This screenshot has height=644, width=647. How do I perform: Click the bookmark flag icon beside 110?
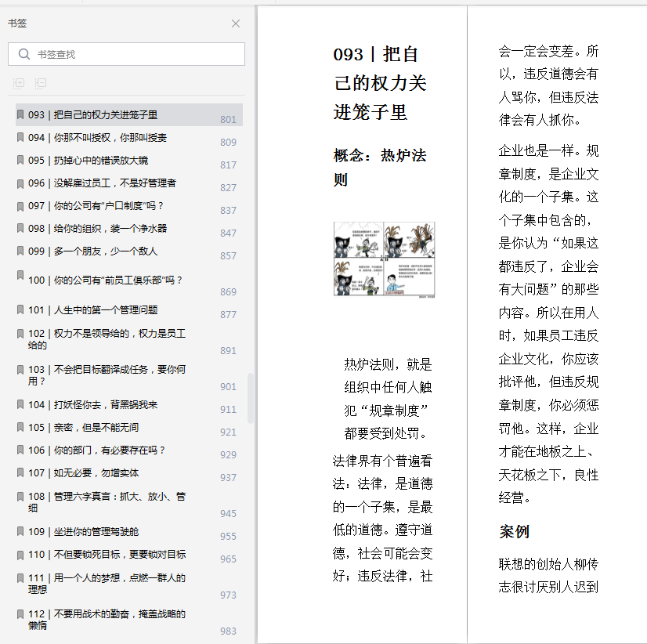20,555
